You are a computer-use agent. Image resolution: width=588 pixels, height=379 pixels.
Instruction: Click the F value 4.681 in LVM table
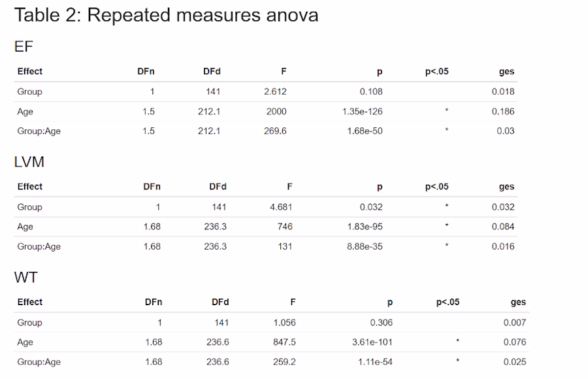coord(281,207)
